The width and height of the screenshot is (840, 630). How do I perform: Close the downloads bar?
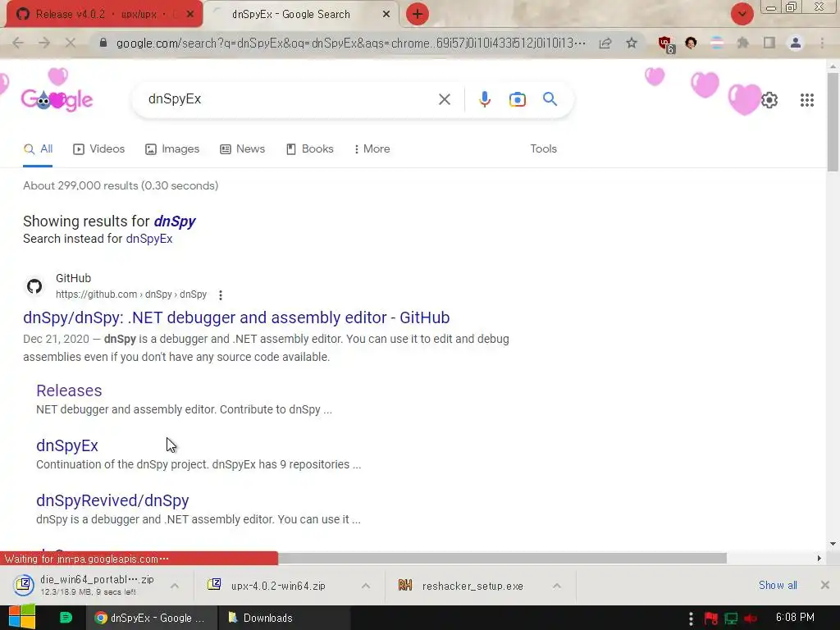pyautogui.click(x=825, y=585)
